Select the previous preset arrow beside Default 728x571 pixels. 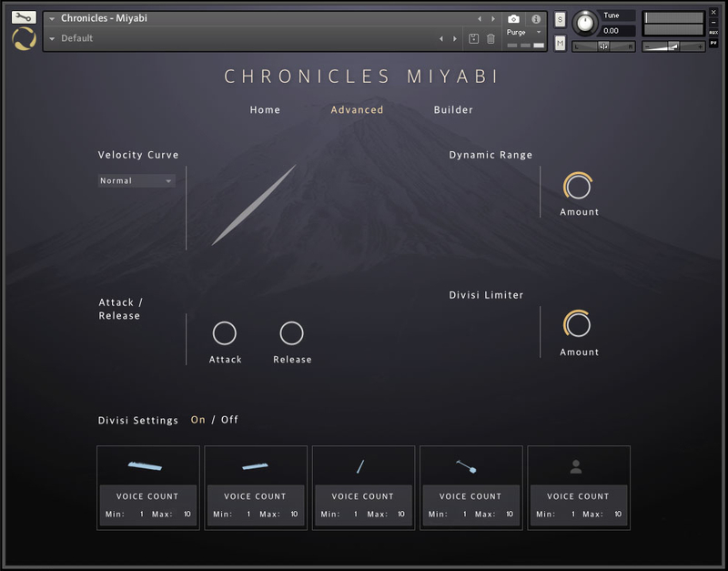pyautogui.click(x=441, y=38)
